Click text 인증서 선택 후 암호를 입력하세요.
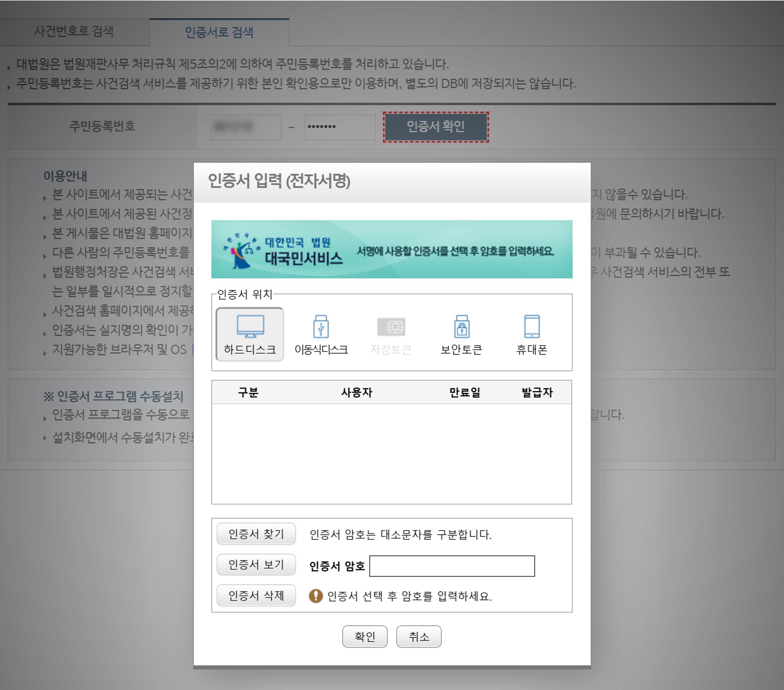 [409, 596]
